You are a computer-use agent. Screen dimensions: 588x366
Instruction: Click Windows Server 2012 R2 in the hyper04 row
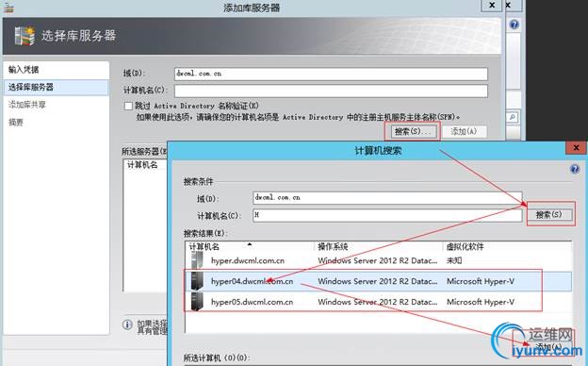click(x=378, y=281)
